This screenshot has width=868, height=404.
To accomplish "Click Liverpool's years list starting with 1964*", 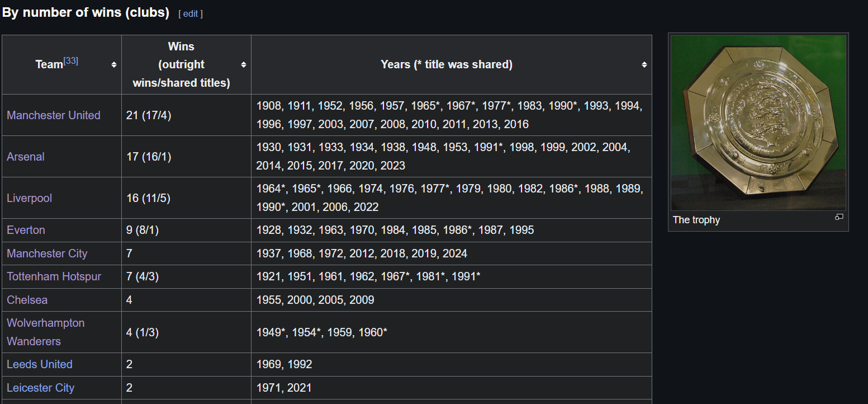I will (450, 198).
